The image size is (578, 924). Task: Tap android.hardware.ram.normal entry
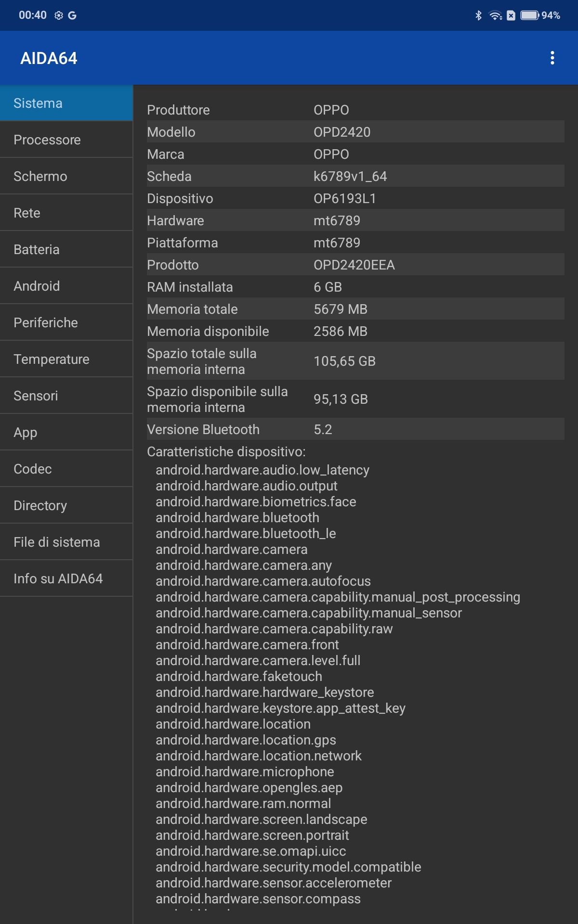pos(243,803)
